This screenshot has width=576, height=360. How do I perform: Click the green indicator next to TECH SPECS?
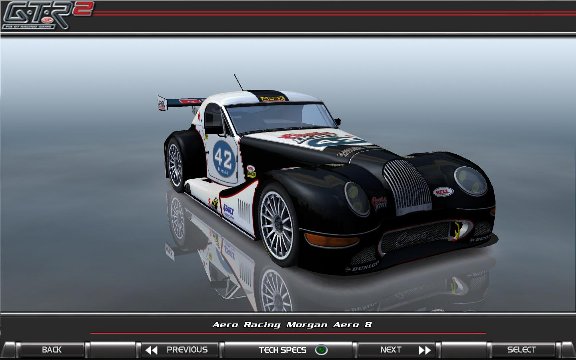point(321,350)
